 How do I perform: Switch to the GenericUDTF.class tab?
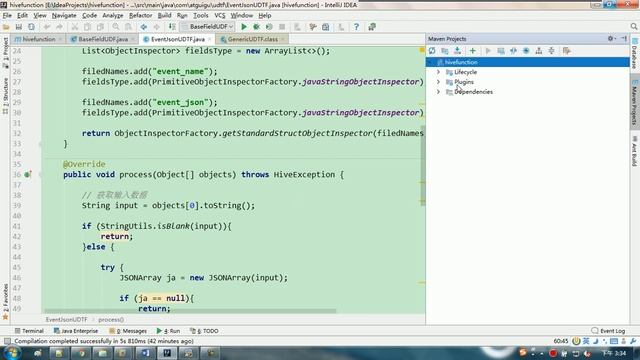(252, 39)
